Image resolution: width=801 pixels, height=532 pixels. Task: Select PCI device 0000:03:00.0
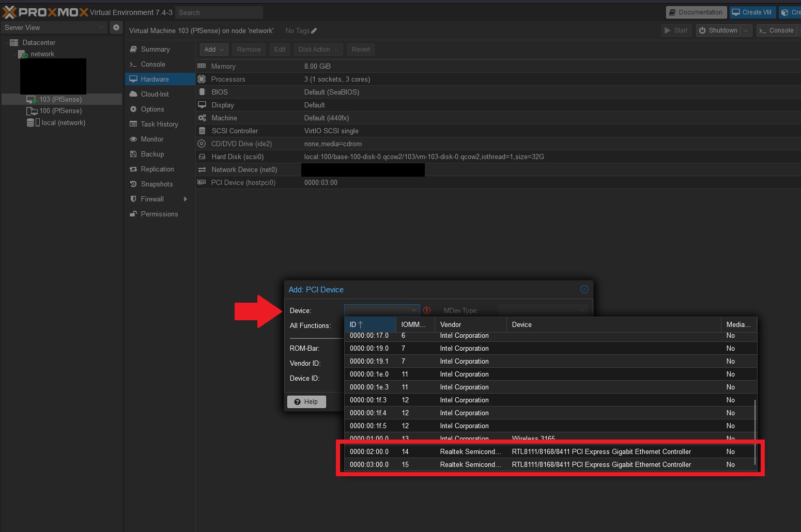[x=551, y=464]
